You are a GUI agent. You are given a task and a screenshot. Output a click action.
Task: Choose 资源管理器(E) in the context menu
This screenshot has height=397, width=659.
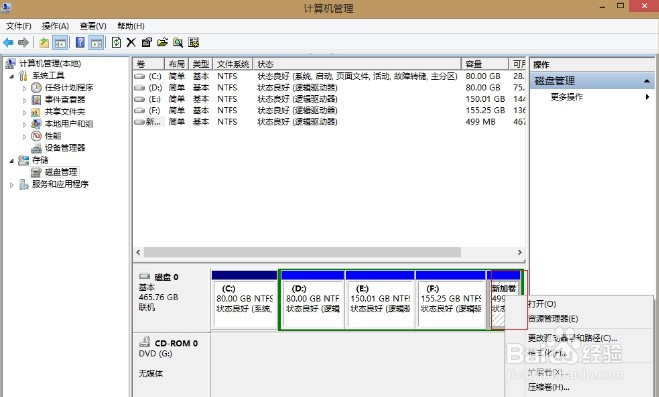coord(553,319)
